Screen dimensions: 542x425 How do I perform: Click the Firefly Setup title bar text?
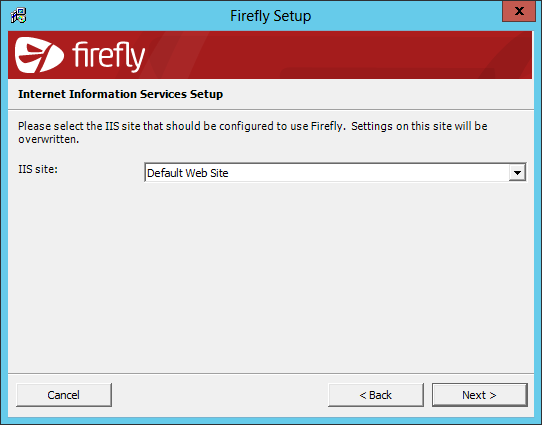[271, 16]
